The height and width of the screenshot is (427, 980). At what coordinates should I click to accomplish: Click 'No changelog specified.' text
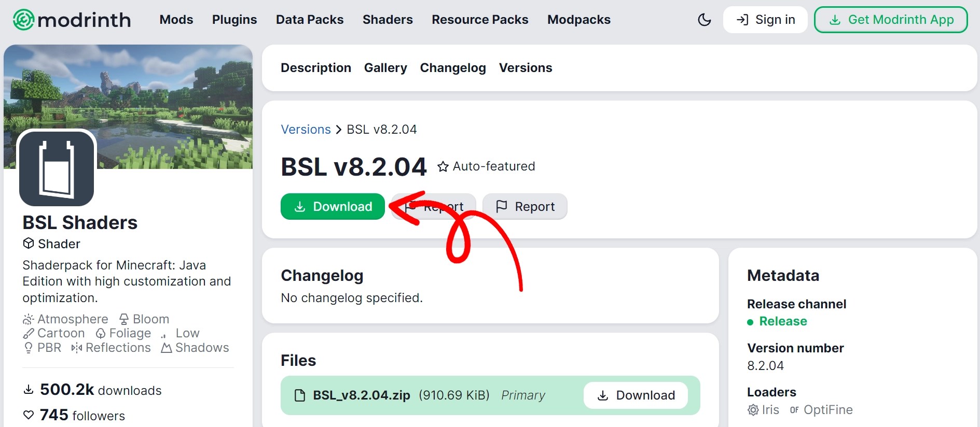point(352,298)
